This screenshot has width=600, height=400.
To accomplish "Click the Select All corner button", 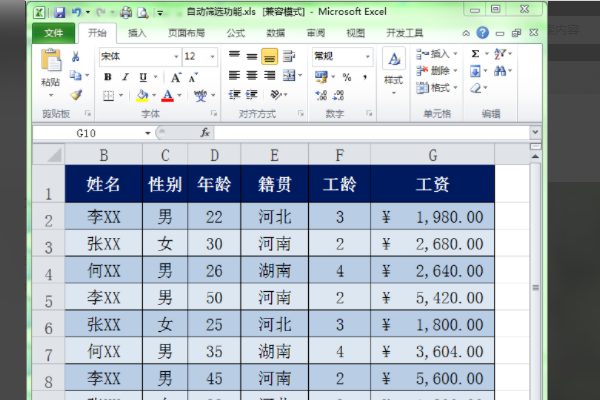I will [x=49, y=155].
